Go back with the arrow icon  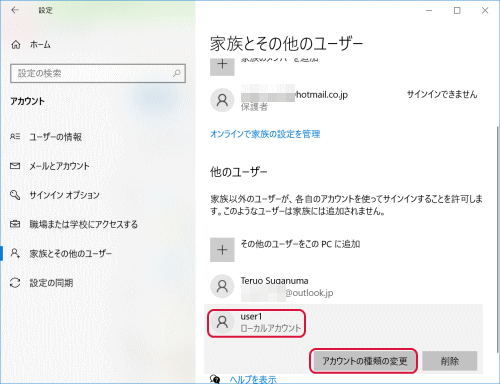pos(15,10)
